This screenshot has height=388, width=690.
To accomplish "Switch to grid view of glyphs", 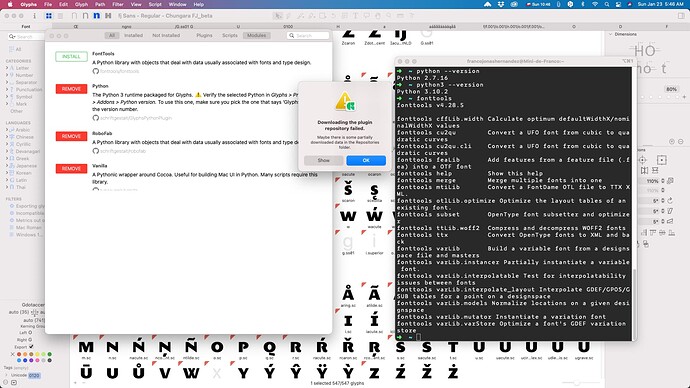I will [x=49, y=16].
